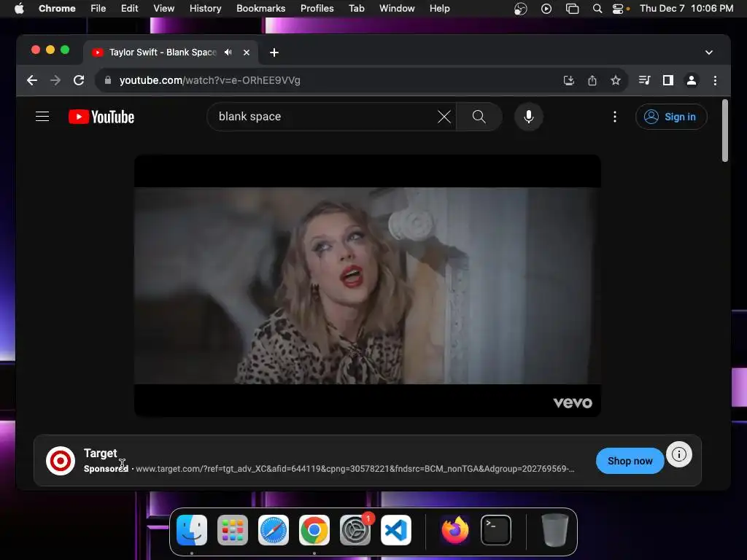Open the Edit menu
Viewport: 747px width, 560px height.
point(129,8)
